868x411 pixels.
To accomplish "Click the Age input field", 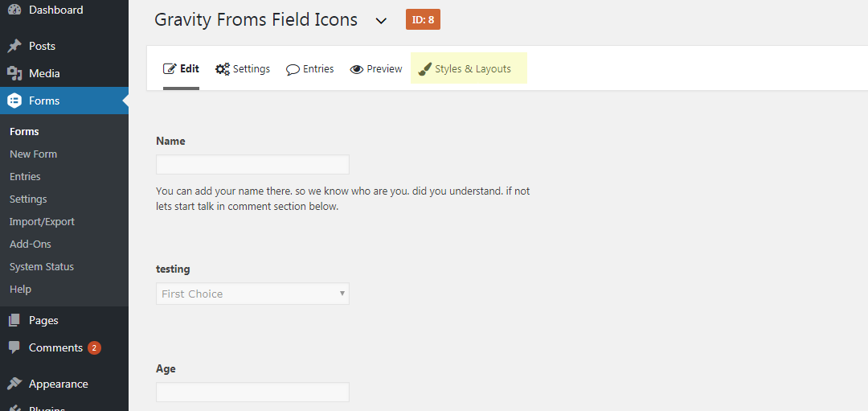I will tap(252, 393).
